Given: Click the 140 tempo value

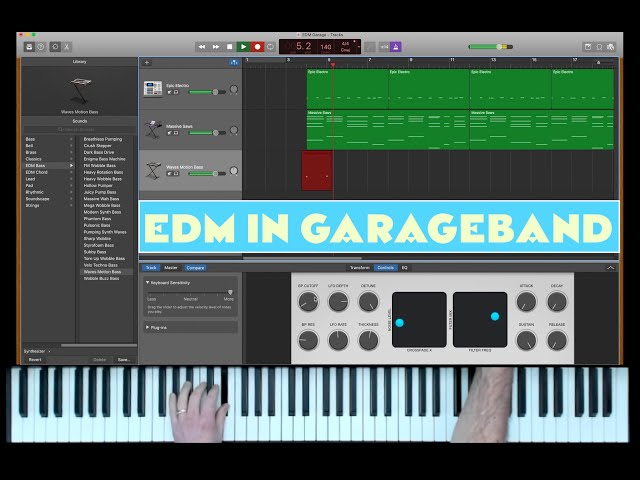Looking at the screenshot, I should pos(326,47).
